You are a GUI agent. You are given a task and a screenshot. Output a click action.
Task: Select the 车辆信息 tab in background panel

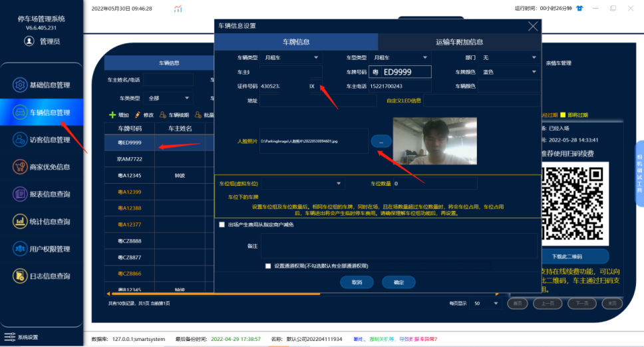[169, 63]
